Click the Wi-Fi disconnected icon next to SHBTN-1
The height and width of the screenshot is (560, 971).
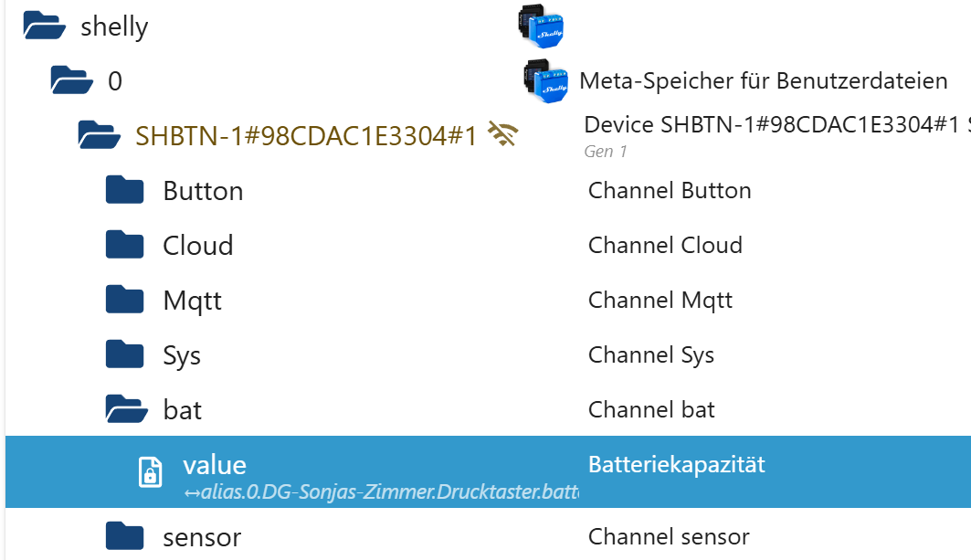(503, 135)
